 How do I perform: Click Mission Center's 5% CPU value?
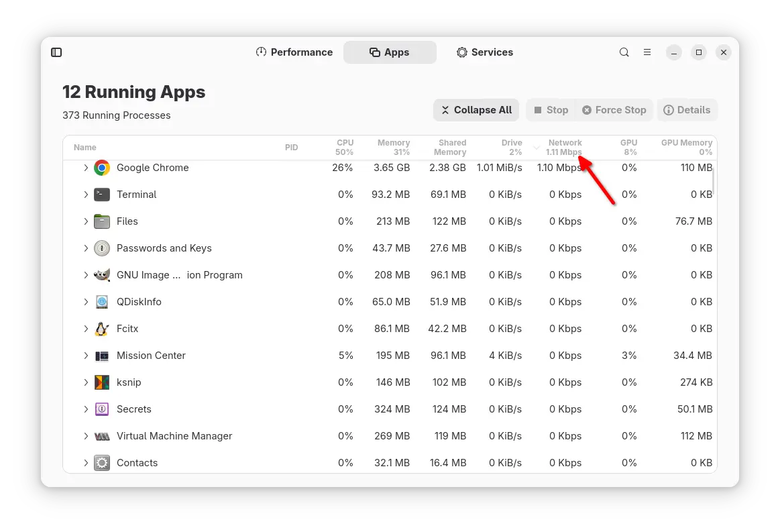click(346, 356)
